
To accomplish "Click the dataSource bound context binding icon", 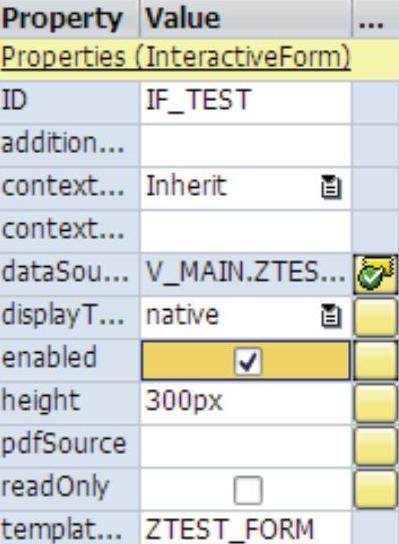I will (x=375, y=274).
